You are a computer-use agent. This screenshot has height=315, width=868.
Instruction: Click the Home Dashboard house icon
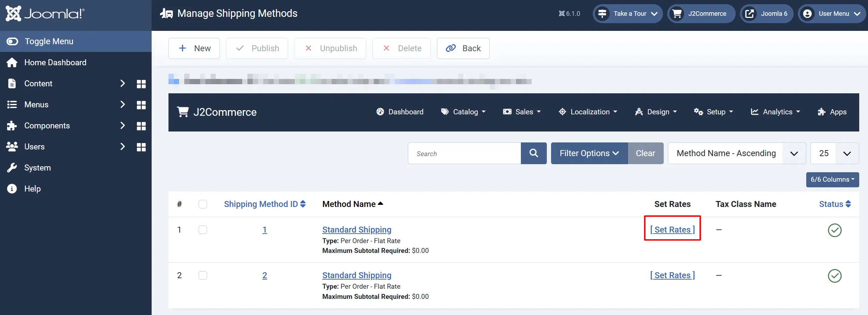click(12, 62)
